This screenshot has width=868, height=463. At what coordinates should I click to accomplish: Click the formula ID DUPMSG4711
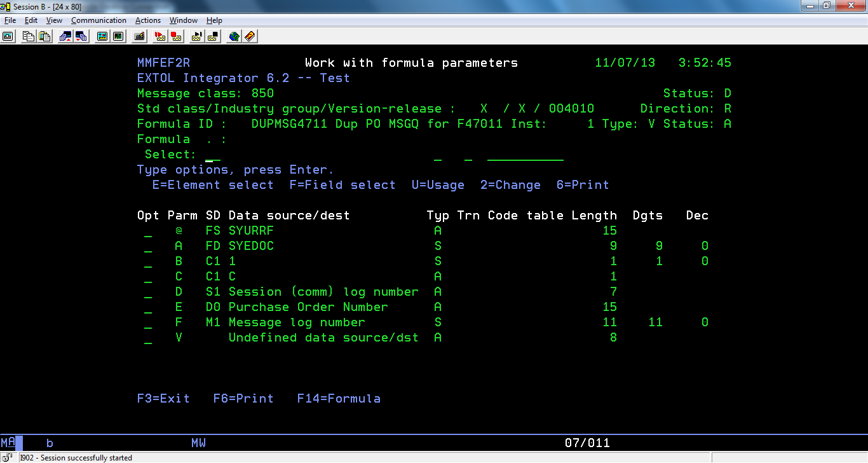289,124
